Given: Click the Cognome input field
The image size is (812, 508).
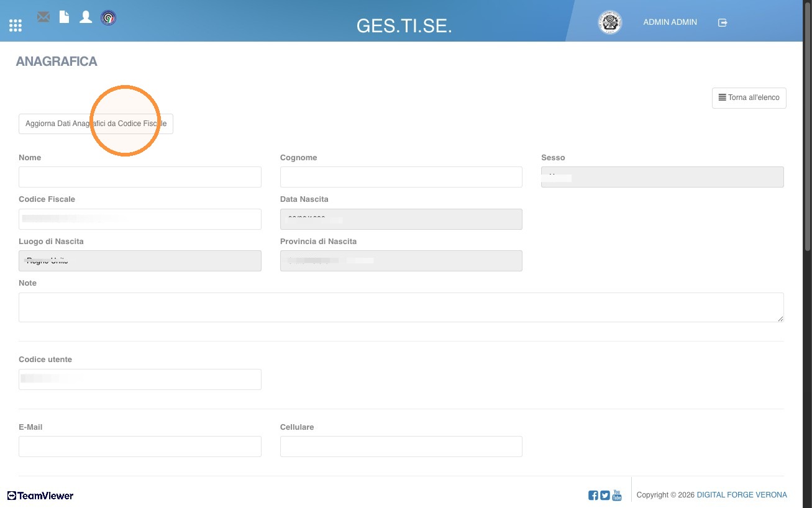Looking at the screenshot, I should pyautogui.click(x=401, y=177).
